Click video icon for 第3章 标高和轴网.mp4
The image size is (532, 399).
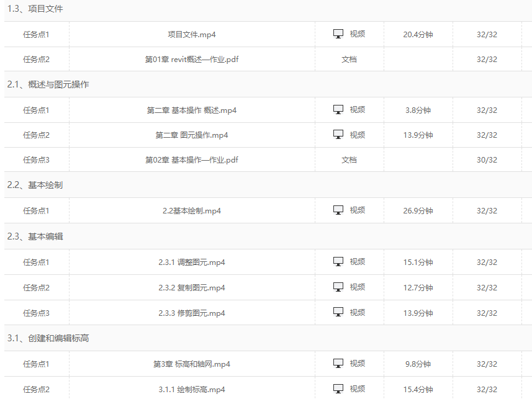pos(338,364)
